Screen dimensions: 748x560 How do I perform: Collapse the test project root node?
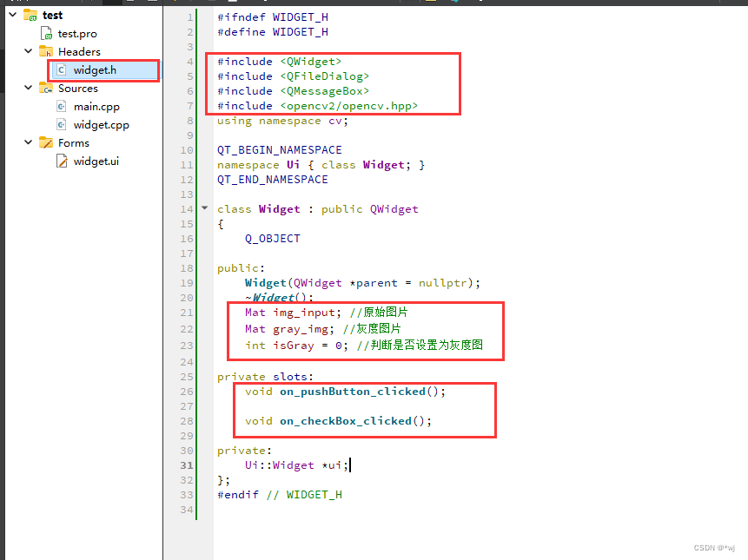click(x=11, y=14)
